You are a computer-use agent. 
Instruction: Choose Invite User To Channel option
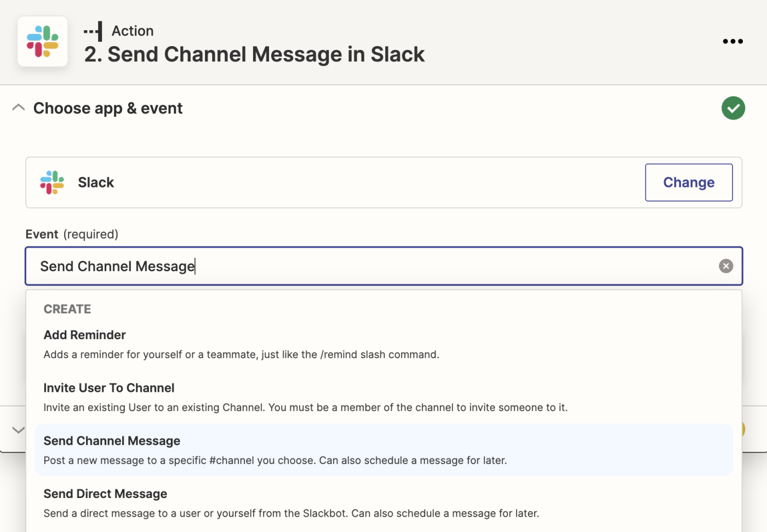pos(109,388)
